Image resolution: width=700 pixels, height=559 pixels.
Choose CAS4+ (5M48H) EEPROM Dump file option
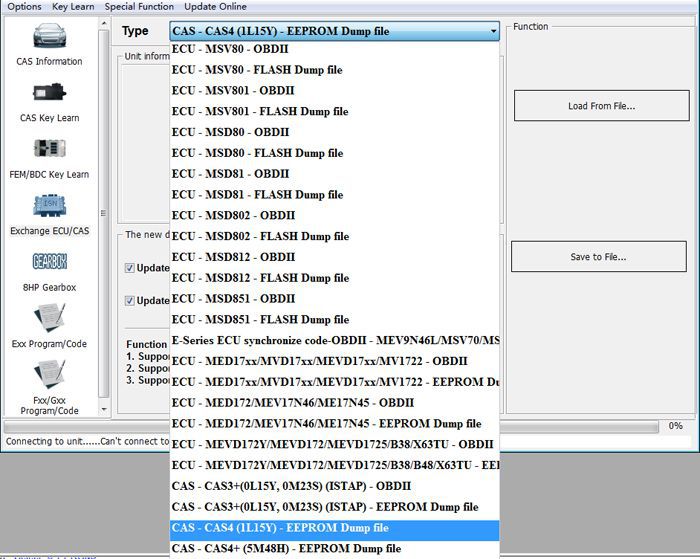(x=286, y=548)
